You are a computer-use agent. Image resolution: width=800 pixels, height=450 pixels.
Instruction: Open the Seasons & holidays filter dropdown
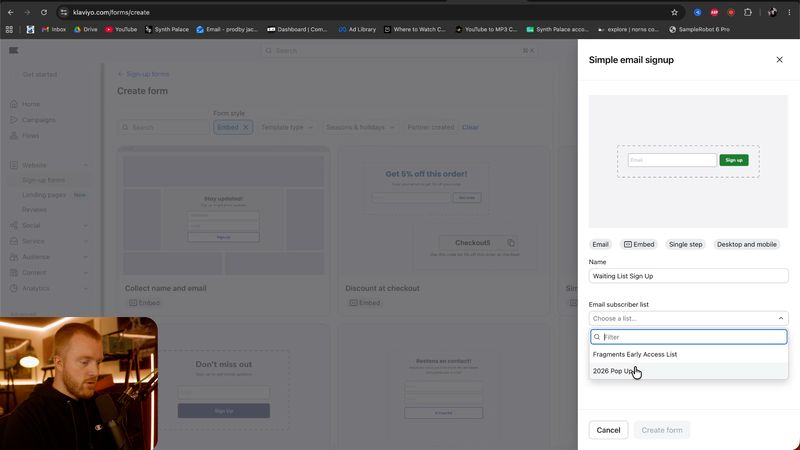pos(360,128)
